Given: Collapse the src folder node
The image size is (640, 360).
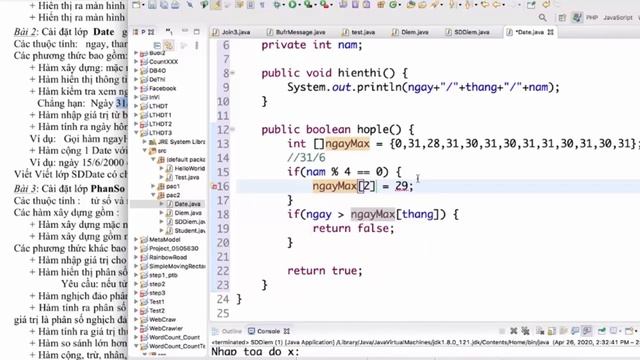Looking at the screenshot, I should [144, 151].
